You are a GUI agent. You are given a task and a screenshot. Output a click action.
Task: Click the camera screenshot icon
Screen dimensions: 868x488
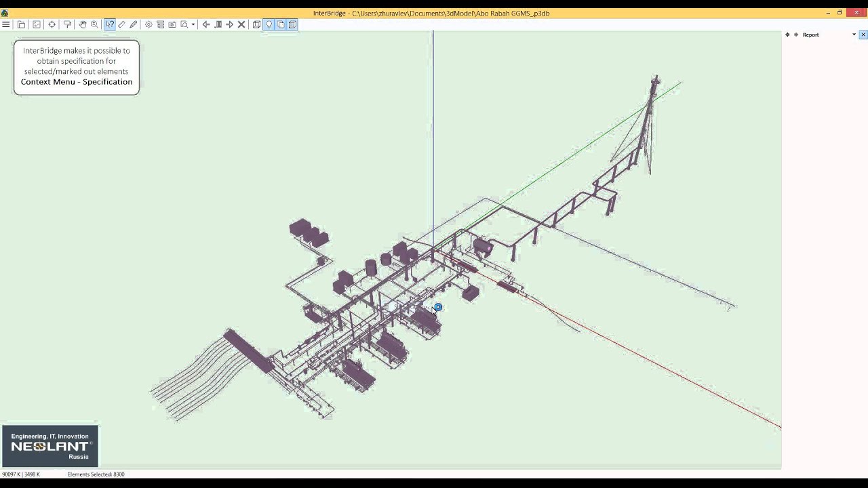(x=172, y=24)
